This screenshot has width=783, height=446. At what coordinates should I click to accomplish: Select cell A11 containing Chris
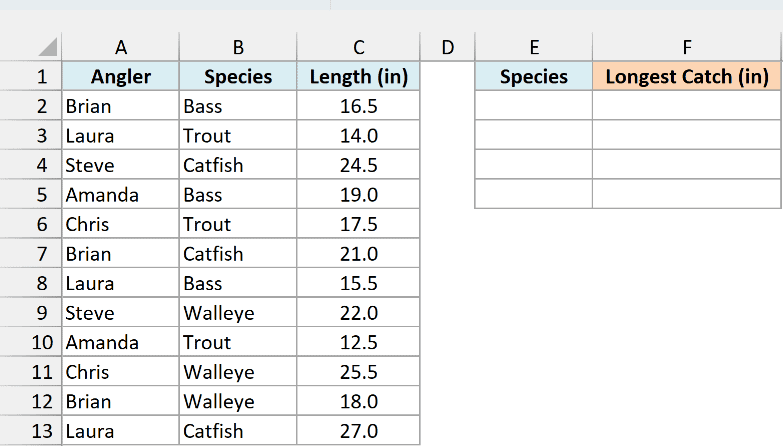tap(120, 372)
